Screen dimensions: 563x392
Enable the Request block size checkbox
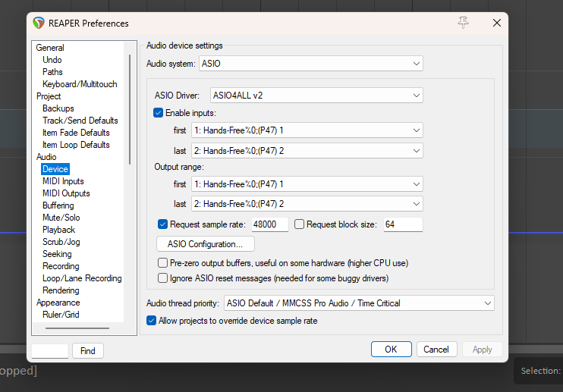(x=299, y=224)
